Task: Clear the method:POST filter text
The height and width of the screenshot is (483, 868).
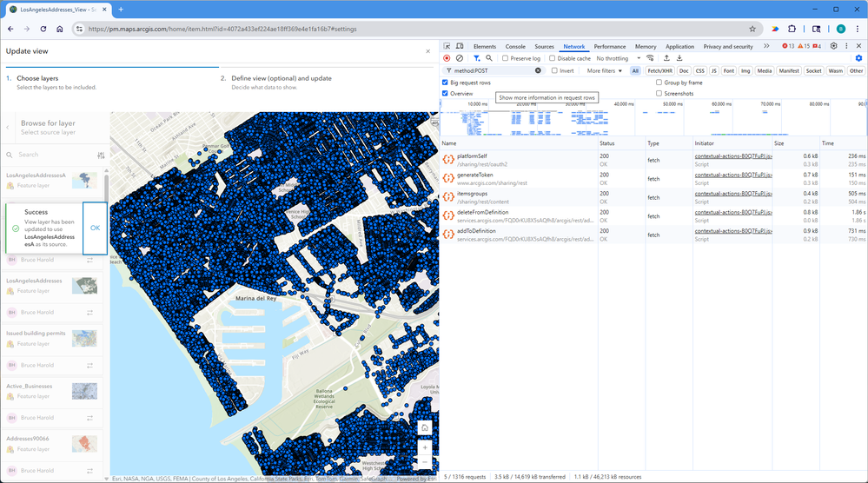Action: tap(538, 70)
